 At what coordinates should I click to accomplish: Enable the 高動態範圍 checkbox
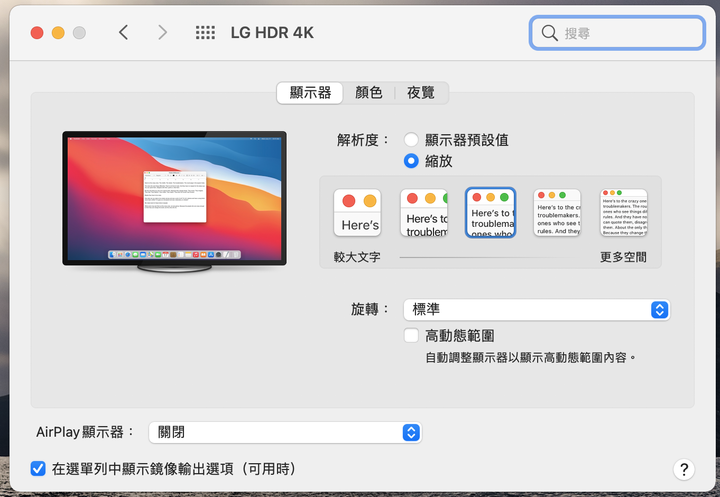[411, 335]
